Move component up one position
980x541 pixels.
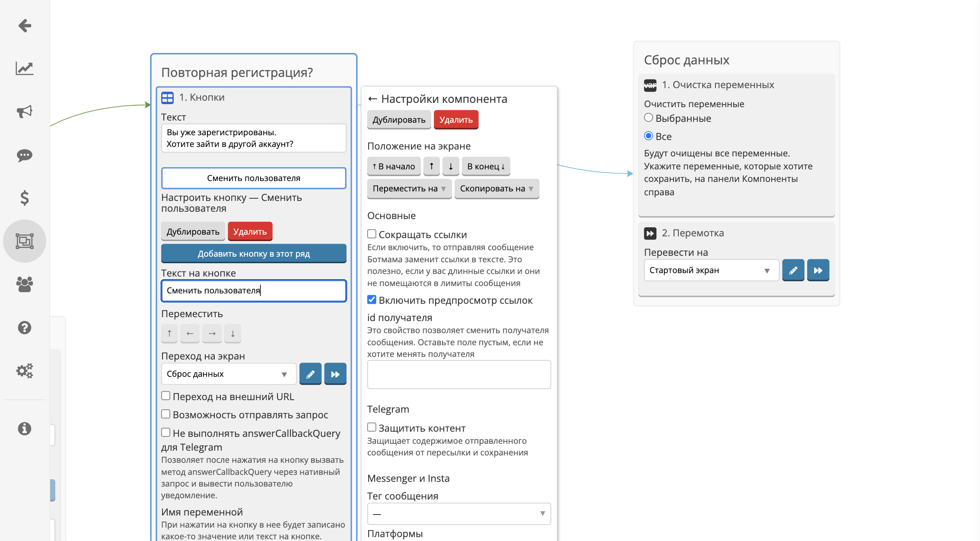tap(431, 166)
